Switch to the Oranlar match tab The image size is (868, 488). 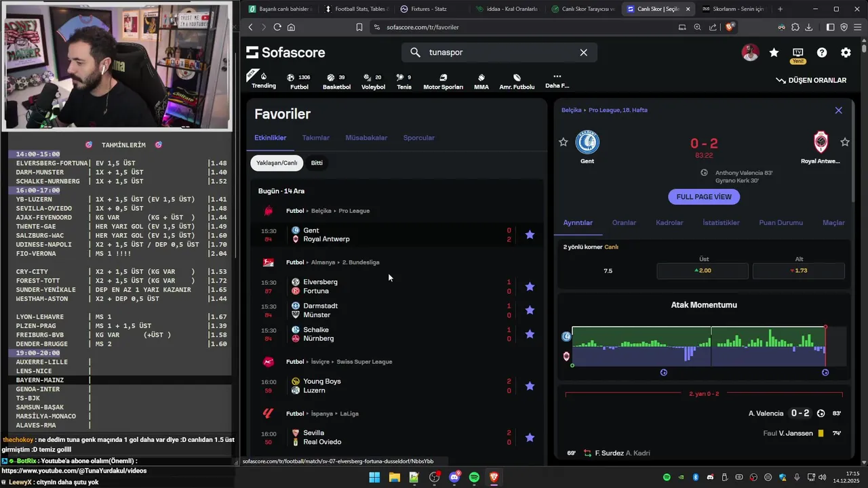tap(624, 222)
